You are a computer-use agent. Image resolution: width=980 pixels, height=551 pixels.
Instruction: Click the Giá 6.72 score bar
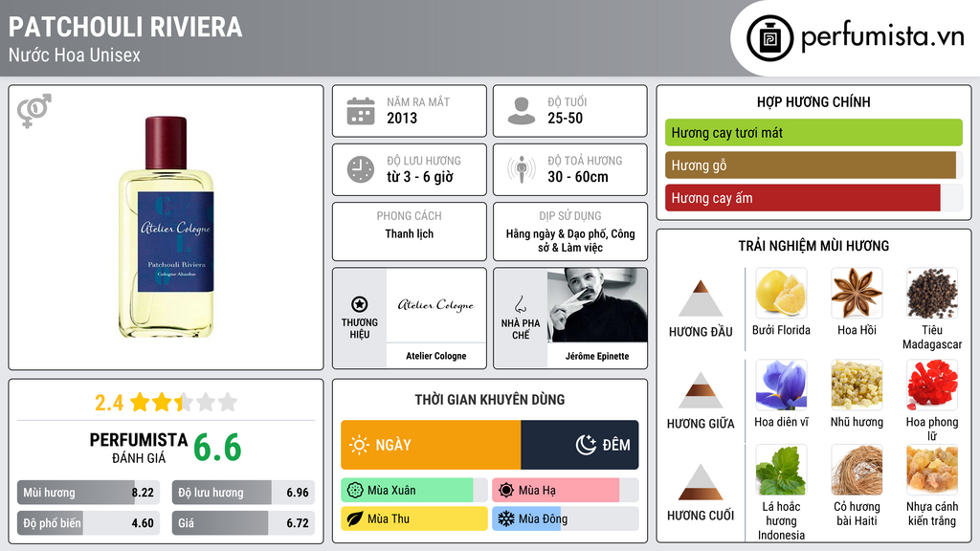[243, 523]
